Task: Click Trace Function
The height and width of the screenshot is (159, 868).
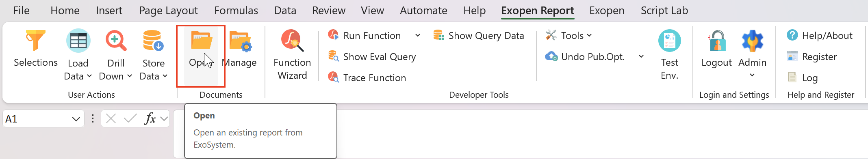Action: tap(367, 78)
